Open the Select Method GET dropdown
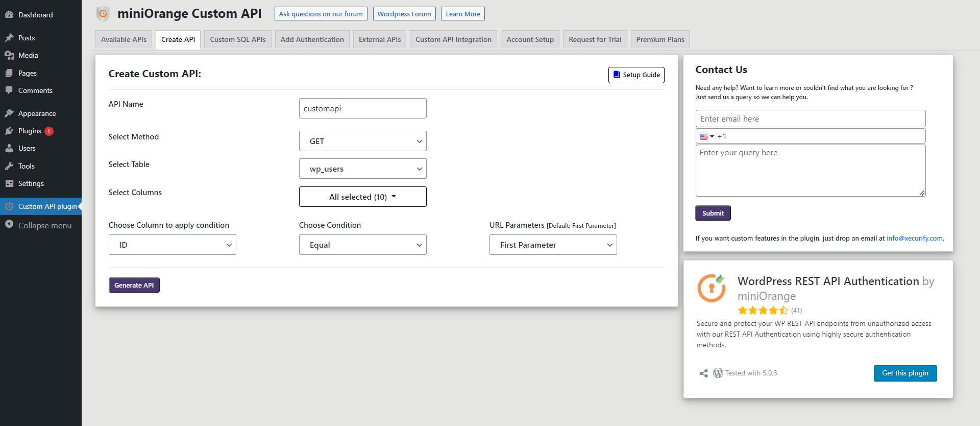The width and height of the screenshot is (980, 426). point(363,141)
